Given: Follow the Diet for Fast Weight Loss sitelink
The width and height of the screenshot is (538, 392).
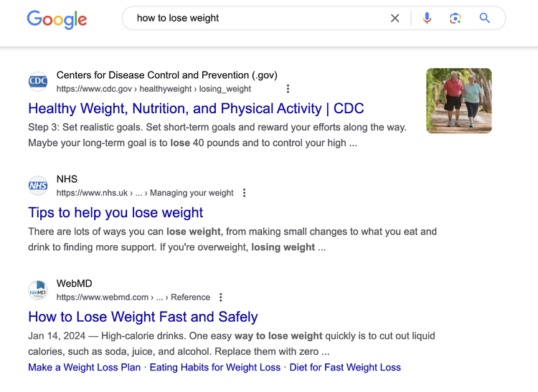Looking at the screenshot, I should (x=345, y=368).
